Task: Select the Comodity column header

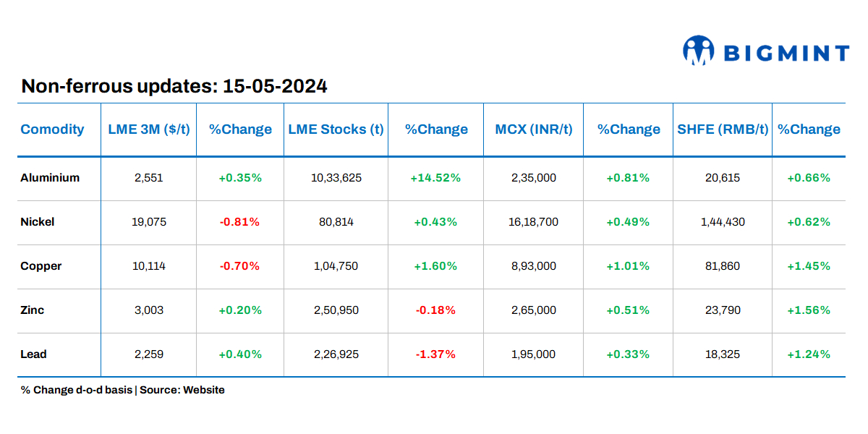Action: coord(52,129)
